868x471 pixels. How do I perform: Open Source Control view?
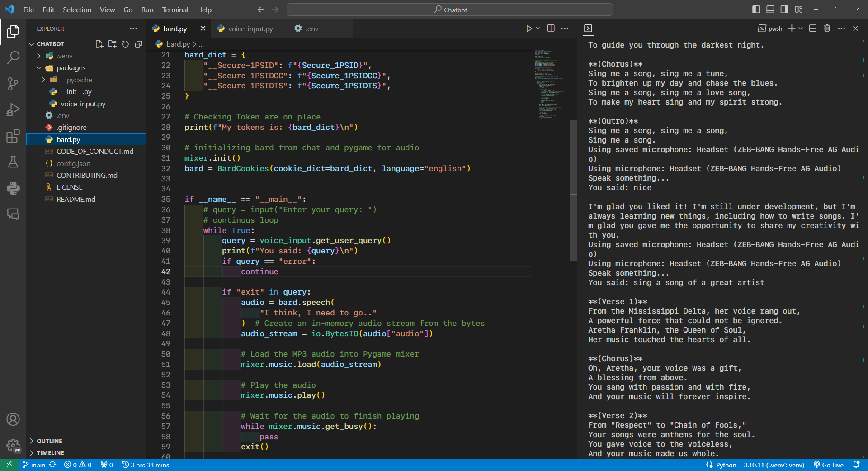pos(13,84)
